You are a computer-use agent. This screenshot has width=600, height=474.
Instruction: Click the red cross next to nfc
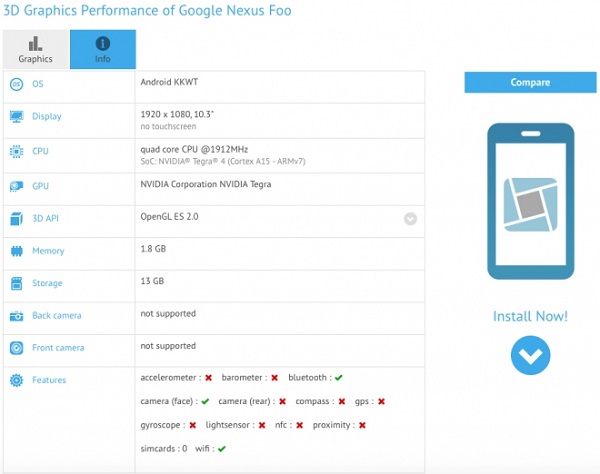pos(300,425)
